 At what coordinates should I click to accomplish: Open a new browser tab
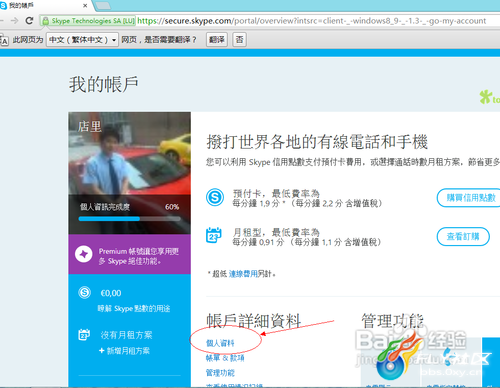(103, 6)
